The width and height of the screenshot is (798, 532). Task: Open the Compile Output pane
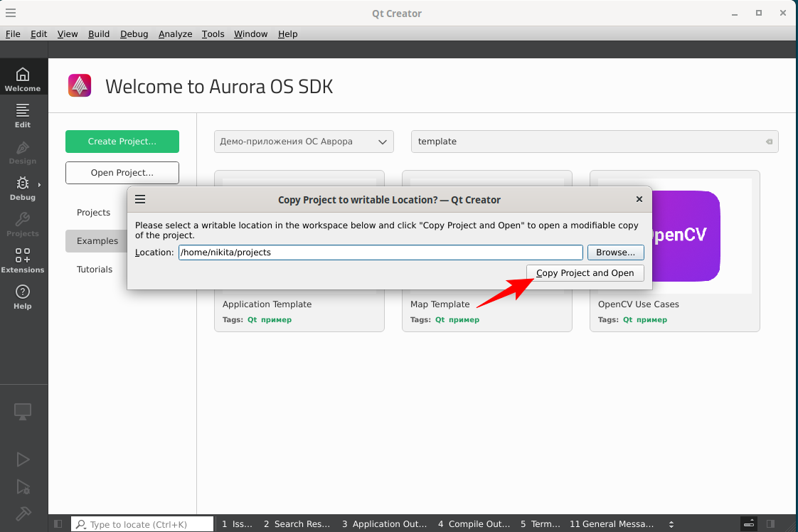[x=474, y=524]
